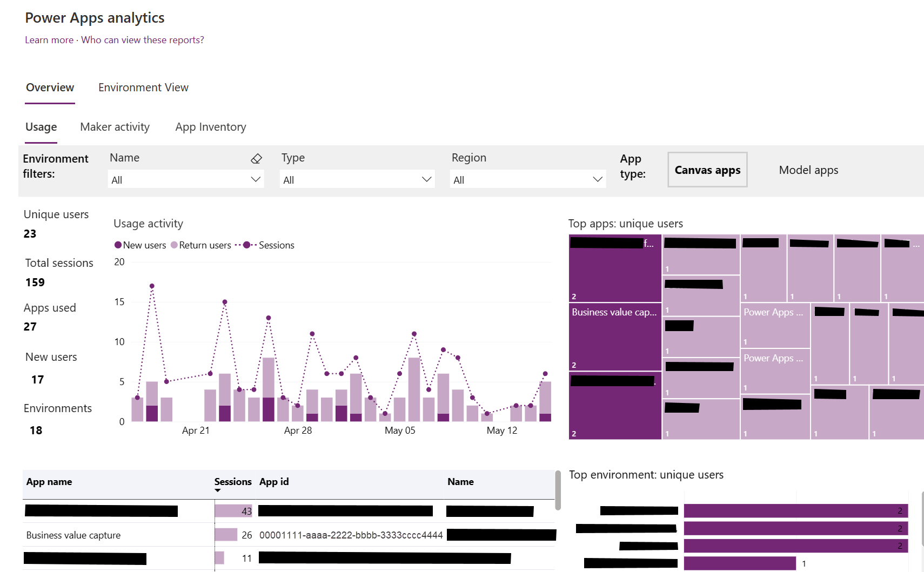The width and height of the screenshot is (924, 572).
Task: Click the Apps used value 27
Action: tap(30, 327)
